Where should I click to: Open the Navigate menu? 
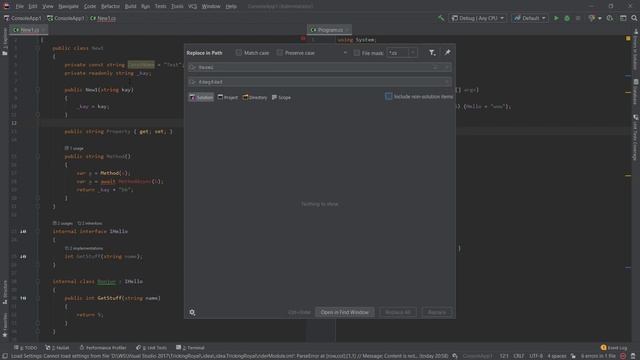pyautogui.click(x=68, y=6)
